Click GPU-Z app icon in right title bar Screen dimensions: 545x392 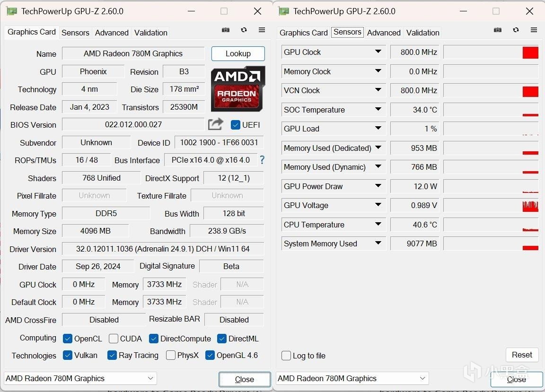284,11
